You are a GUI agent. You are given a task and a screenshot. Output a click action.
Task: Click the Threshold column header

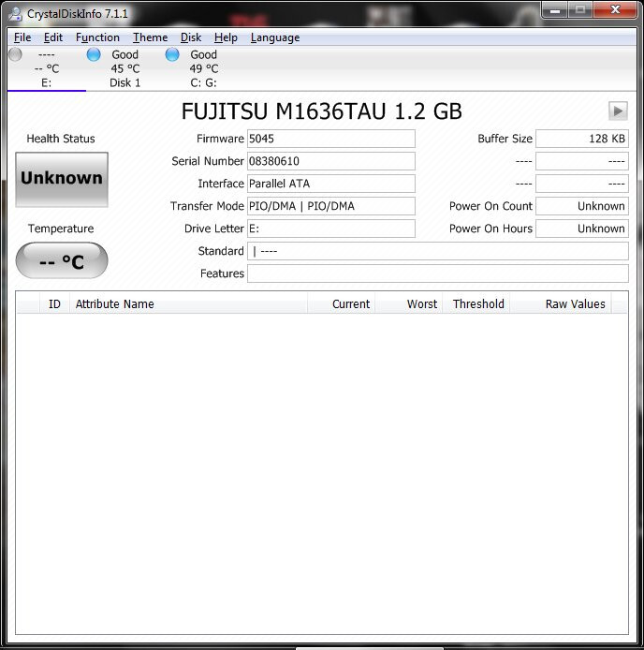click(x=476, y=303)
